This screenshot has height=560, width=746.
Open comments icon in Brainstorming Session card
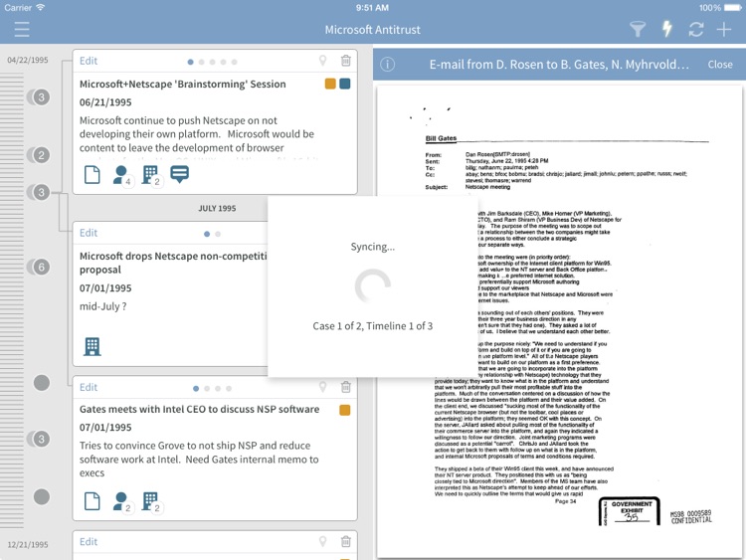pyautogui.click(x=179, y=174)
